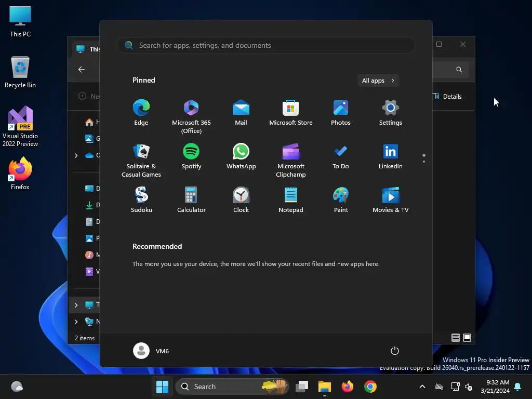Click search icon in File Explorer window
The height and width of the screenshot is (399, 532).
click(x=459, y=70)
